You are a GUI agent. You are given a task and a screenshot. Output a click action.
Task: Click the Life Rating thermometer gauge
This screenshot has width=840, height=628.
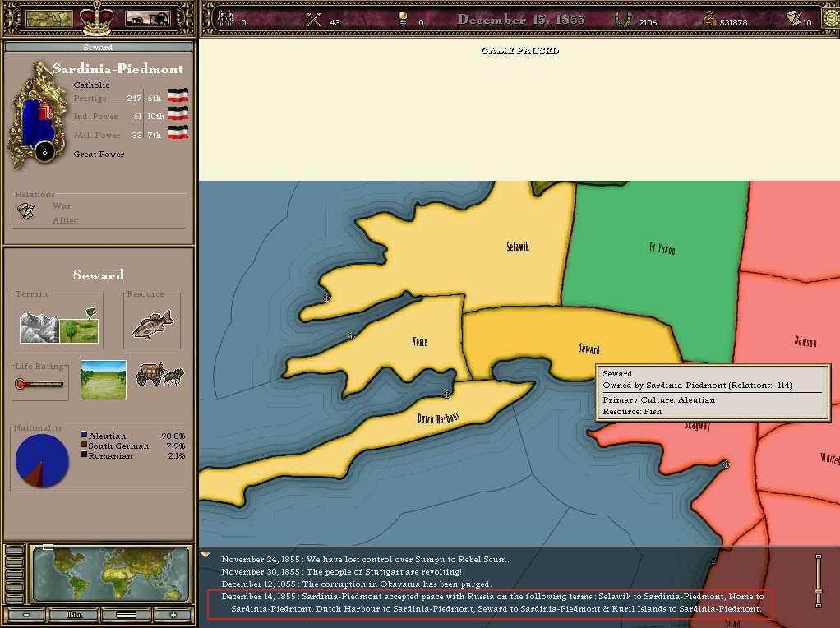pyautogui.click(x=39, y=383)
